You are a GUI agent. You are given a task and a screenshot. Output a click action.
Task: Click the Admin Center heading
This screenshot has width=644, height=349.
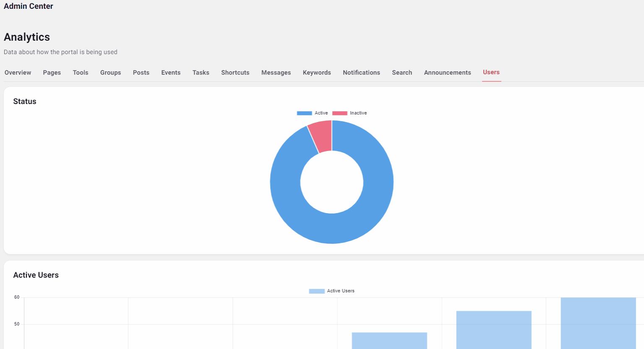pyautogui.click(x=29, y=6)
